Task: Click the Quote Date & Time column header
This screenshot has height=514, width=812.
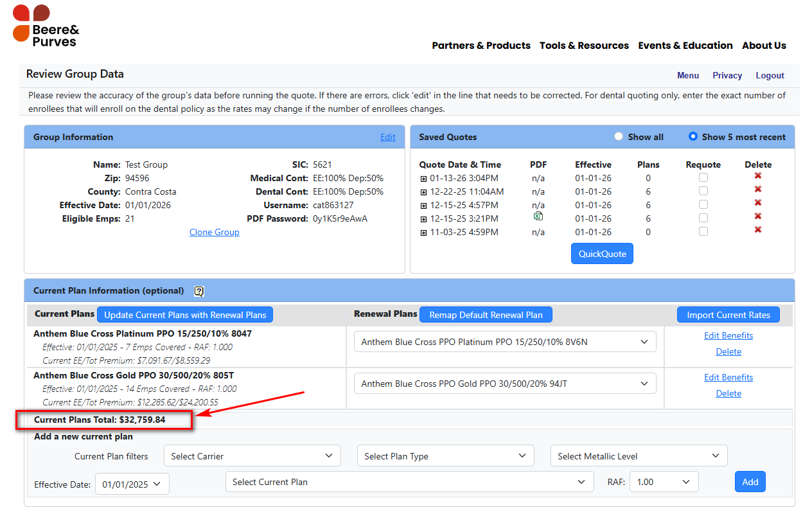Action: tap(460, 164)
